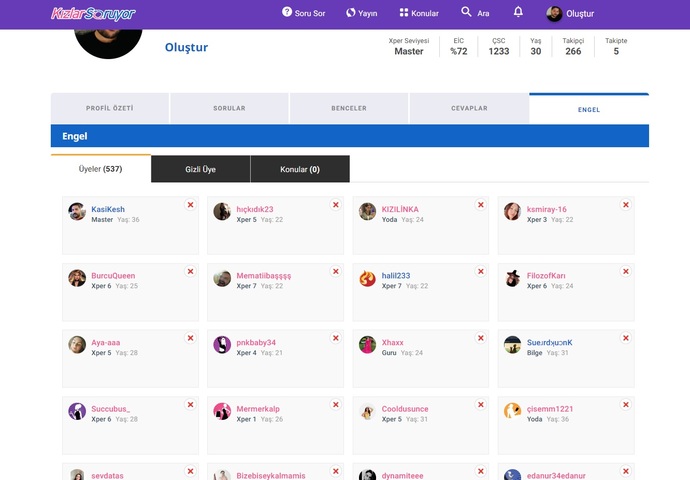
Task: Open hıçkıdık23's profile link
Action: [255, 209]
